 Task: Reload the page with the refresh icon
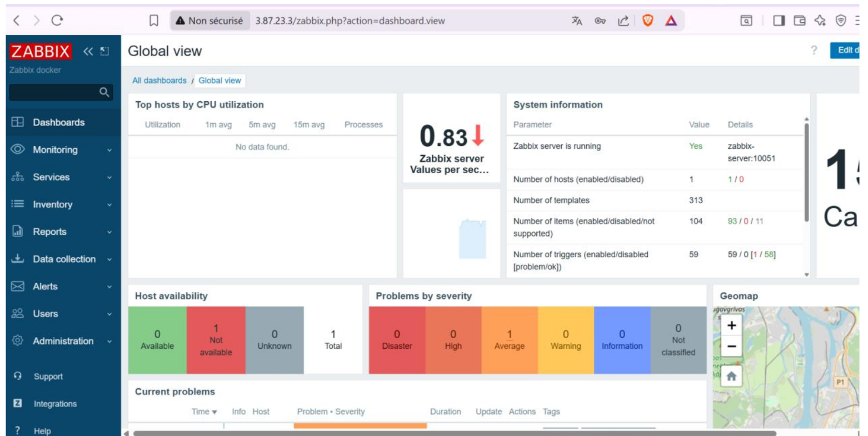click(x=57, y=21)
